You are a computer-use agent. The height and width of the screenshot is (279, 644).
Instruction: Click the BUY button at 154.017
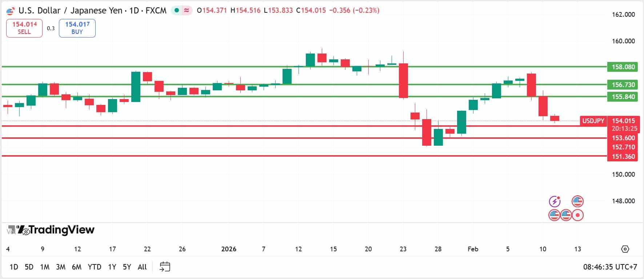77,28
